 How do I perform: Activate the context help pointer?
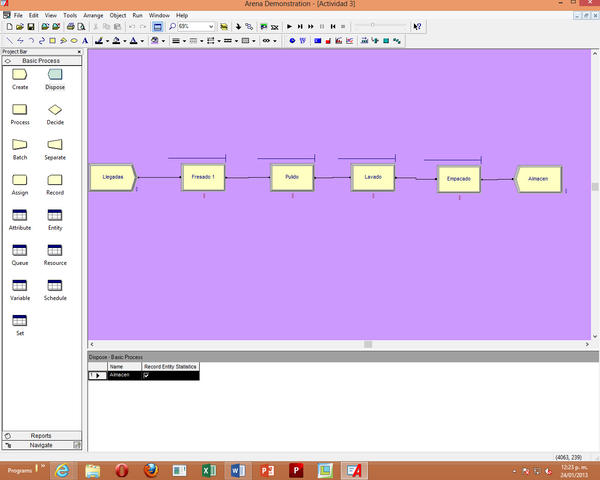(417, 26)
